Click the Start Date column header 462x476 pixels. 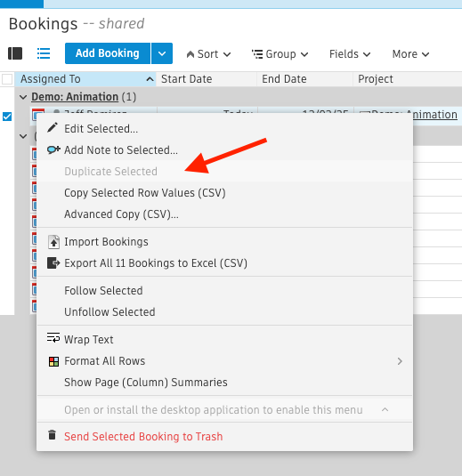coord(207,79)
